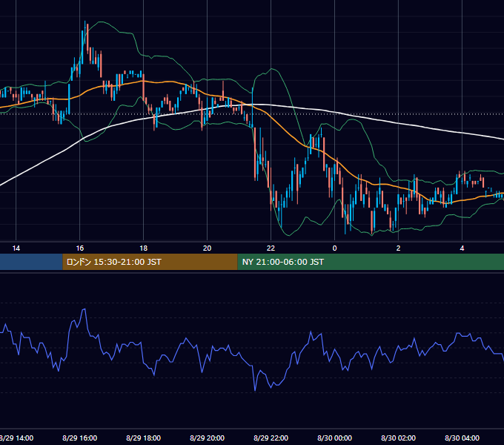Click hour label 16 on time axis
This screenshot has height=445, width=504.
[80, 248]
